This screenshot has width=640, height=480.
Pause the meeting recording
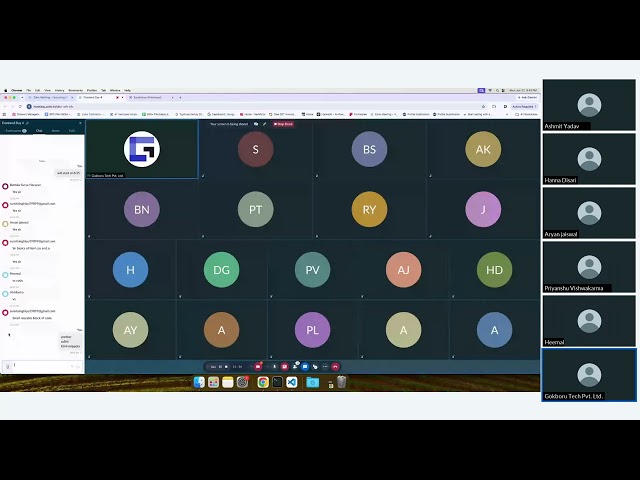pyautogui.click(x=220, y=367)
